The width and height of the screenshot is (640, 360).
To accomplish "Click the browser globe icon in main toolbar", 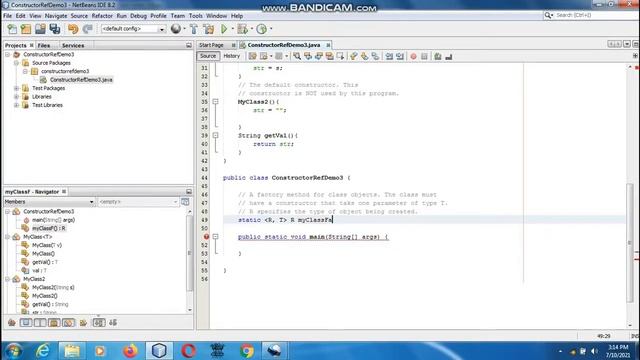I will tap(176, 29).
